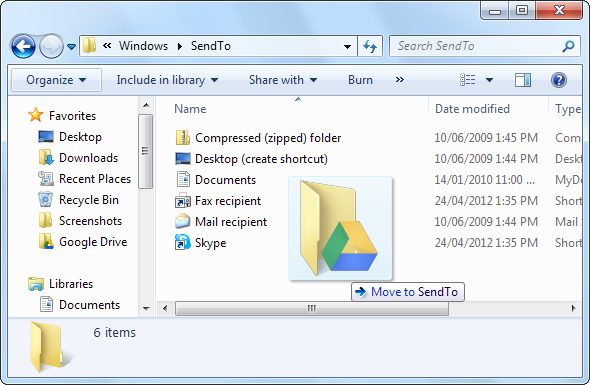Show hidden breadcrumbs via the double chevron

(107, 46)
